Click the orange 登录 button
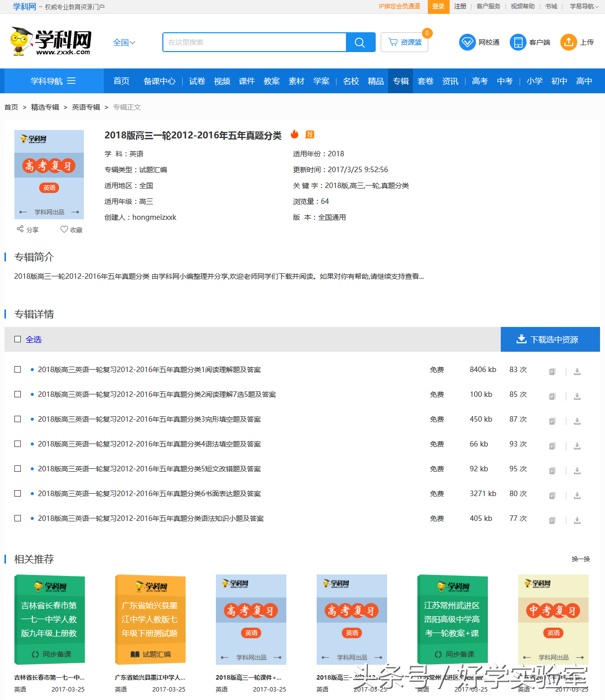The image size is (605, 700). click(439, 6)
